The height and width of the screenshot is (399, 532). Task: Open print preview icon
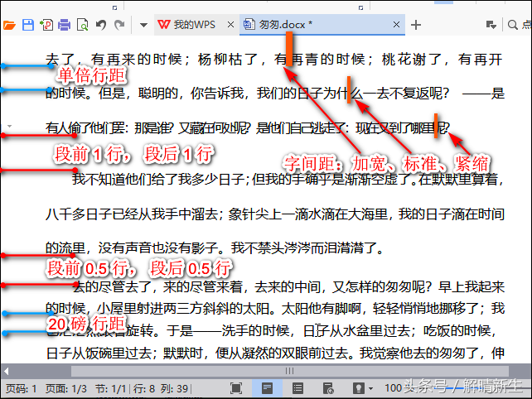coord(82,25)
